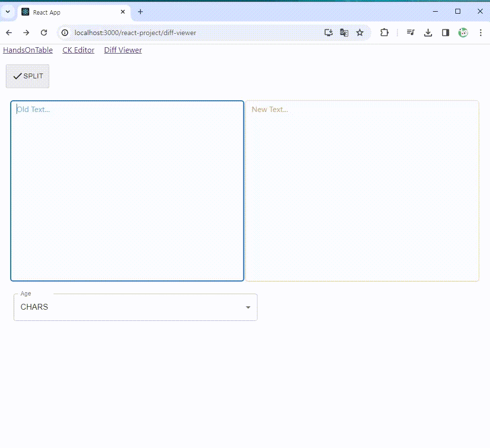The height and width of the screenshot is (448, 490).
Task: Click the browser forward arrow
Action: pyautogui.click(x=26, y=33)
